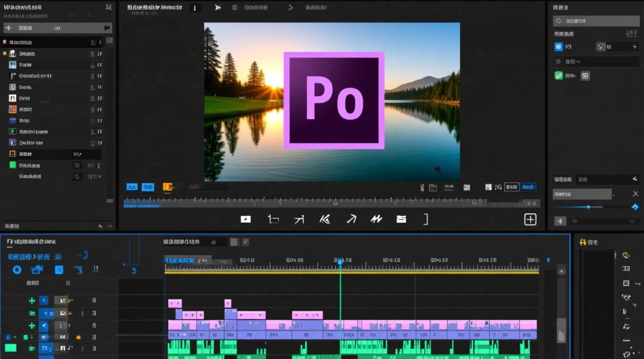Image resolution: width=644 pixels, height=359 pixels.
Task: Click the white-outlined button beside the blue-outlined one
Action: [512, 187]
